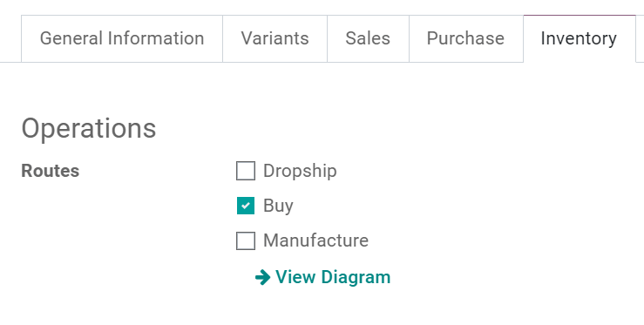Image resolution: width=644 pixels, height=325 pixels.
Task: Click the active Inventory tab
Action: click(580, 38)
